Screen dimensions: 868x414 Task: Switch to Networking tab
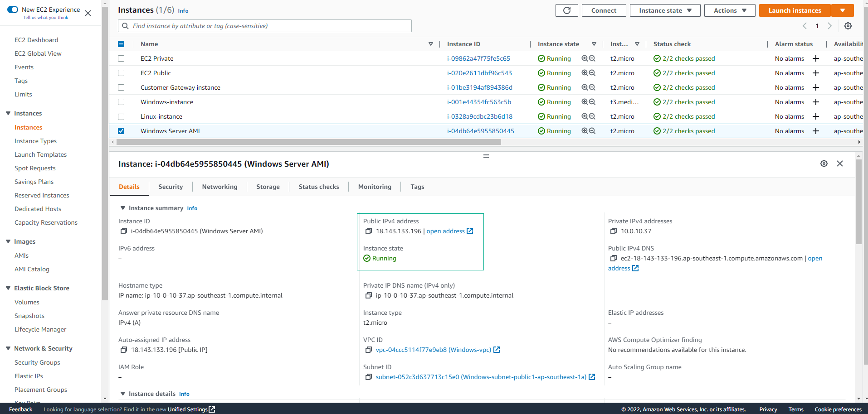point(219,187)
